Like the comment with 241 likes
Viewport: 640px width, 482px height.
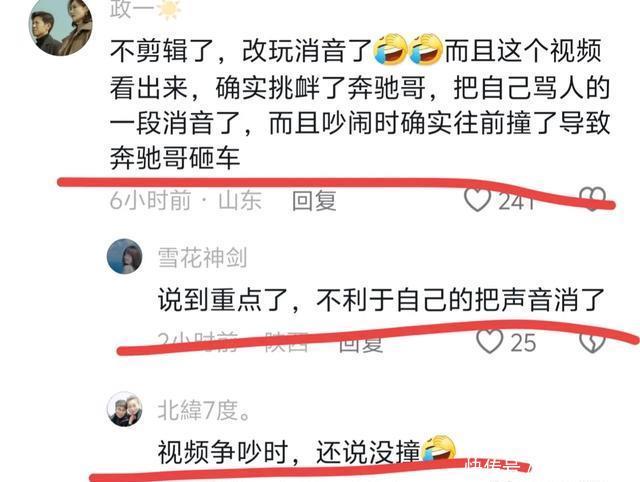pyautogui.click(x=477, y=200)
